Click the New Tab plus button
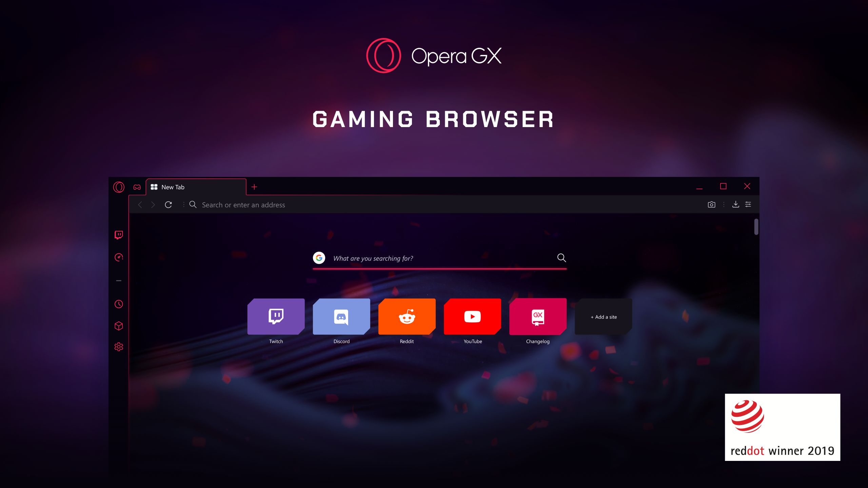The width and height of the screenshot is (868, 488). (255, 186)
